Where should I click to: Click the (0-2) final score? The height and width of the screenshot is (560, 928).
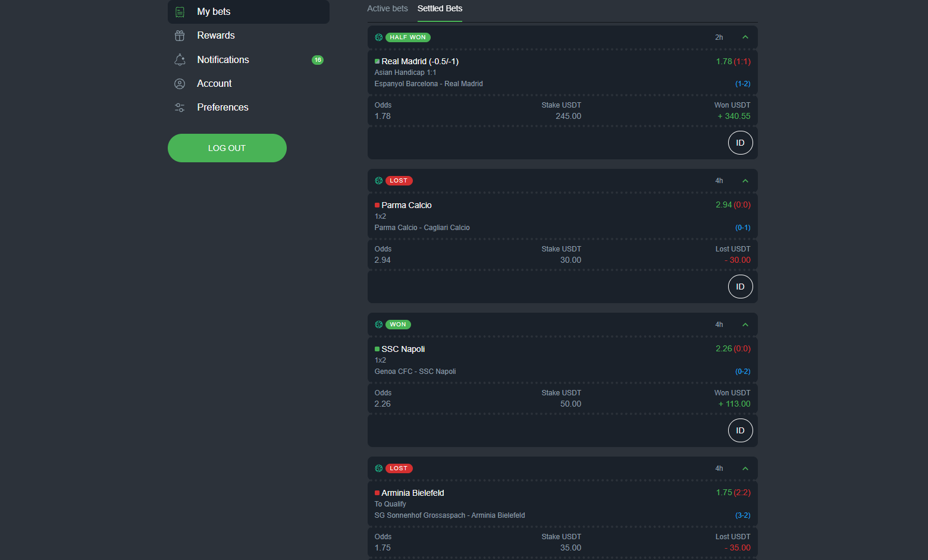tap(743, 372)
